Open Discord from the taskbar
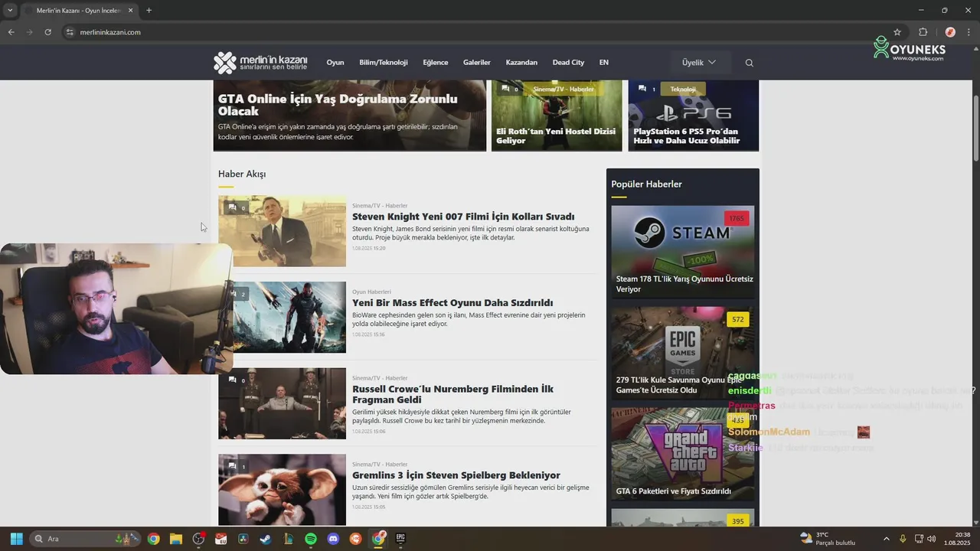Viewport: 980px width, 551px height. coord(333,539)
